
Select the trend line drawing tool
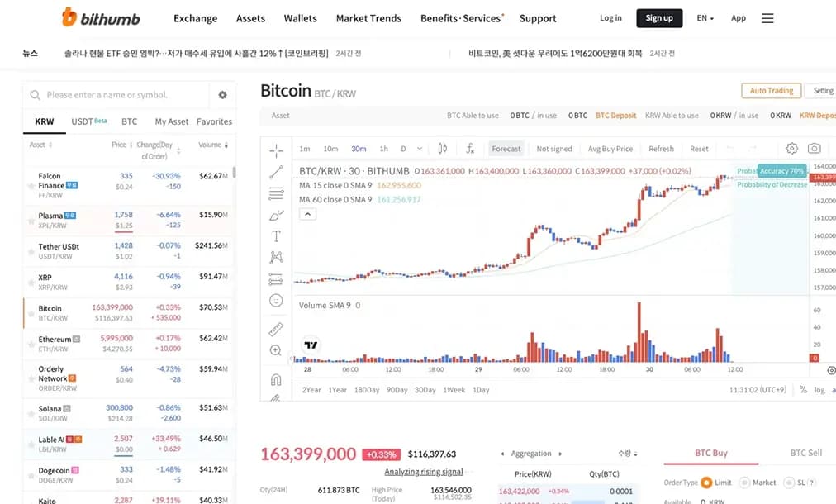click(x=278, y=171)
